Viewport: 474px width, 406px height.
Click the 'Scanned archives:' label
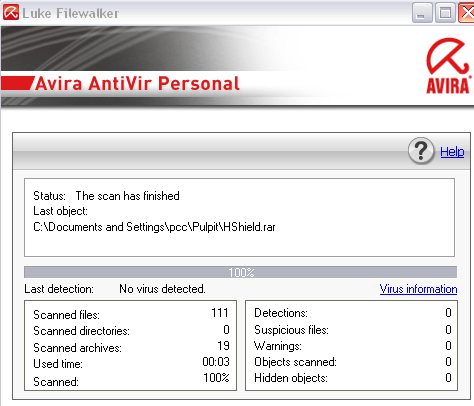pyautogui.click(x=77, y=348)
